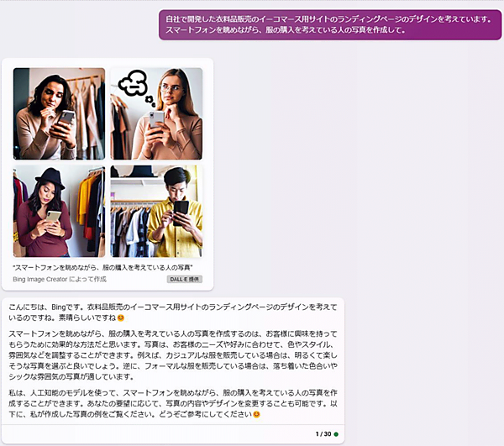Click the paragraph starting "私は、人工知能のモデルを使って"
504x446 pixels.
pyautogui.click(x=172, y=403)
